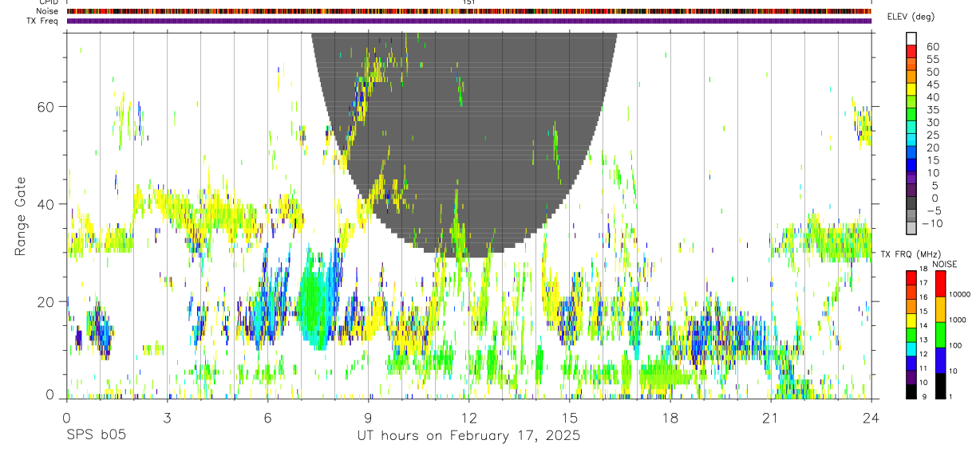The image size is (980, 452).
Task: Pick the green swatch in the NOISE legend
Action: (x=940, y=335)
